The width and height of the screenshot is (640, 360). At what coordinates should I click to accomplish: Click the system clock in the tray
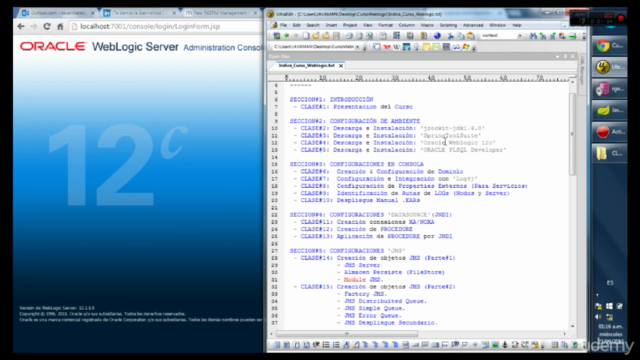pyautogui.click(x=610, y=334)
